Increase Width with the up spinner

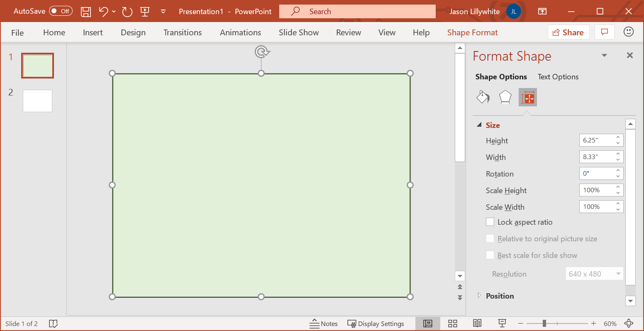point(618,154)
